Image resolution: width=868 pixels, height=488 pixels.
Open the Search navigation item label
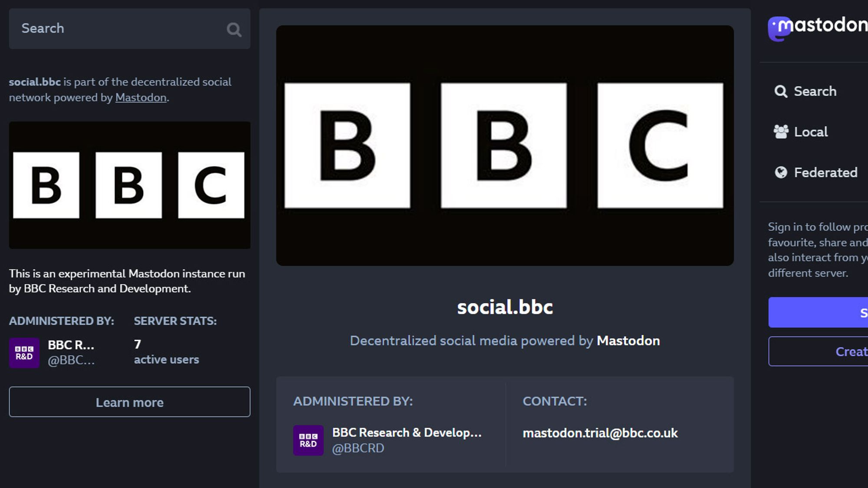(815, 91)
